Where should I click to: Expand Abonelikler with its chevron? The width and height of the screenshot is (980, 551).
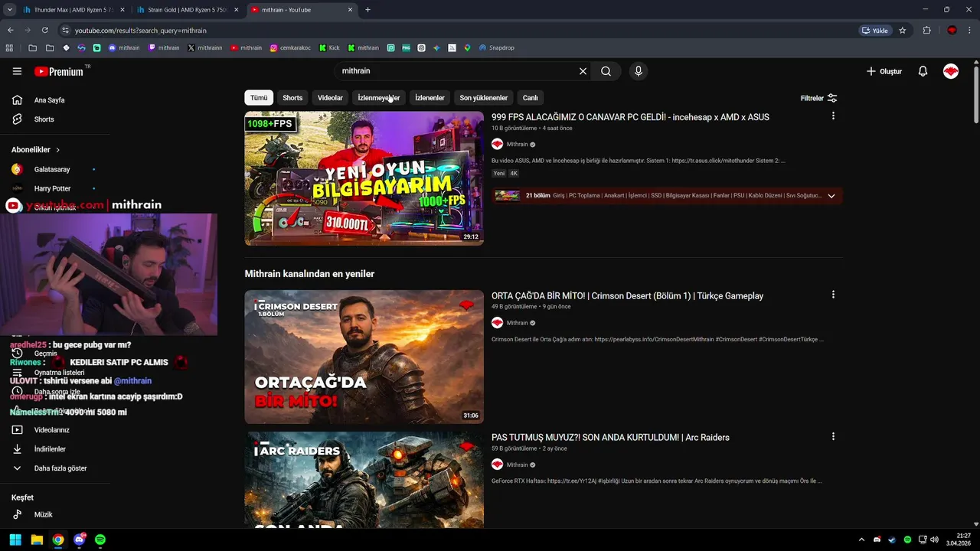[x=57, y=150]
